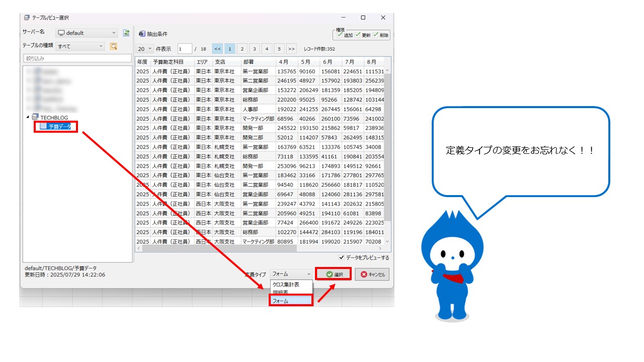Viewport: 644px width, 362px height.
Task: Collapse the TECHBLOG tree node
Action: point(28,118)
